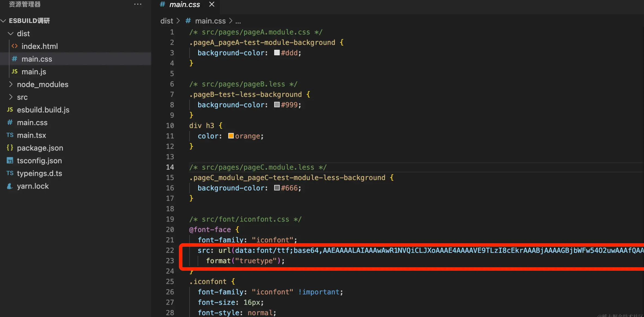The height and width of the screenshot is (317, 644).
Task: Close the main.css editor tab
Action: (212, 4)
